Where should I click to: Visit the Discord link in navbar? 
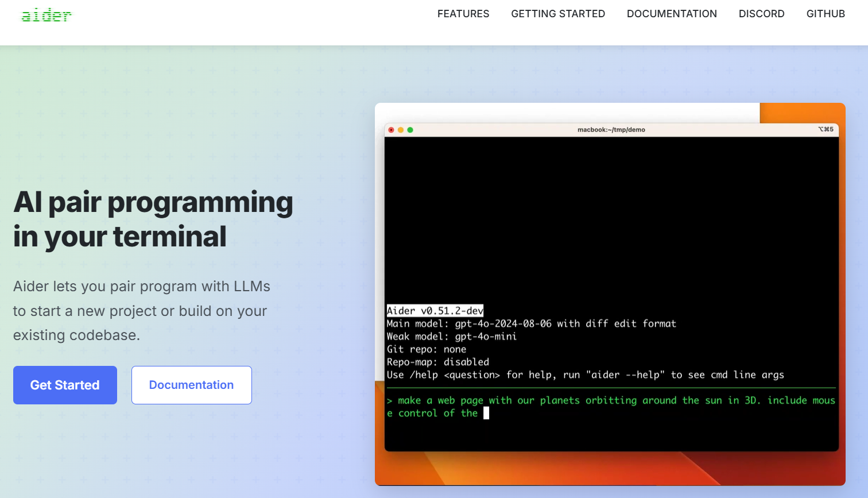761,14
